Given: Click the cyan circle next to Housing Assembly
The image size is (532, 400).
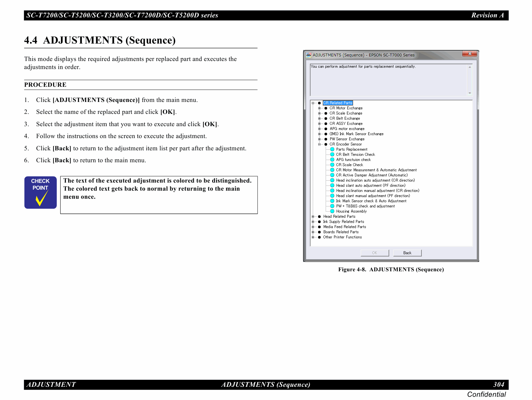Looking at the screenshot, I should click(332, 211).
